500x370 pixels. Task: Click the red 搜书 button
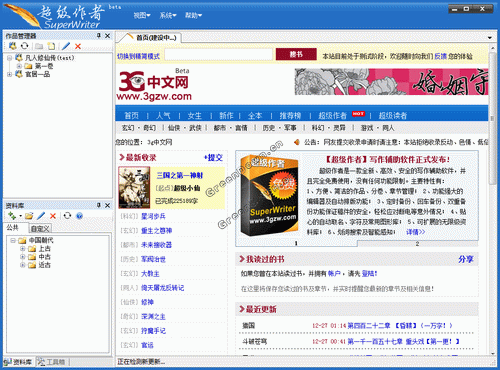(x=296, y=54)
